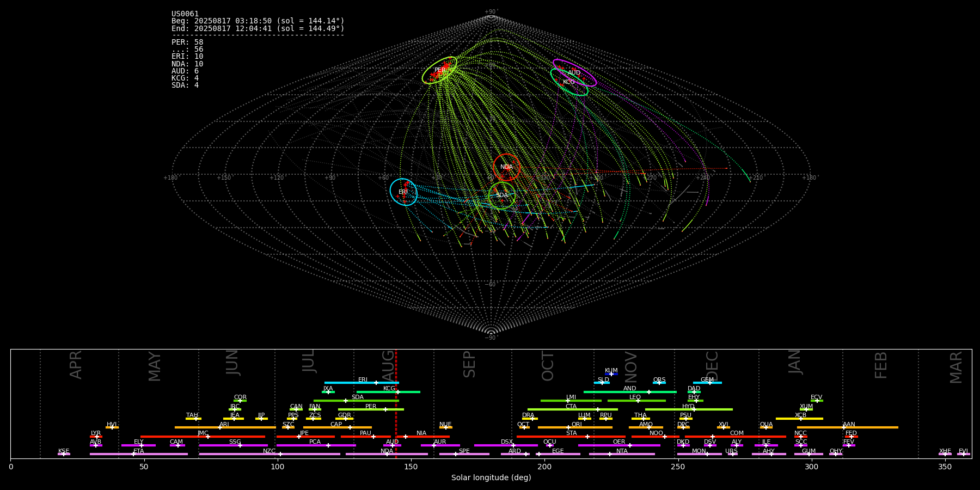Click the DRA shower bar in timeline
Image resolution: width=980 pixels, height=490 pixels.
point(530,419)
